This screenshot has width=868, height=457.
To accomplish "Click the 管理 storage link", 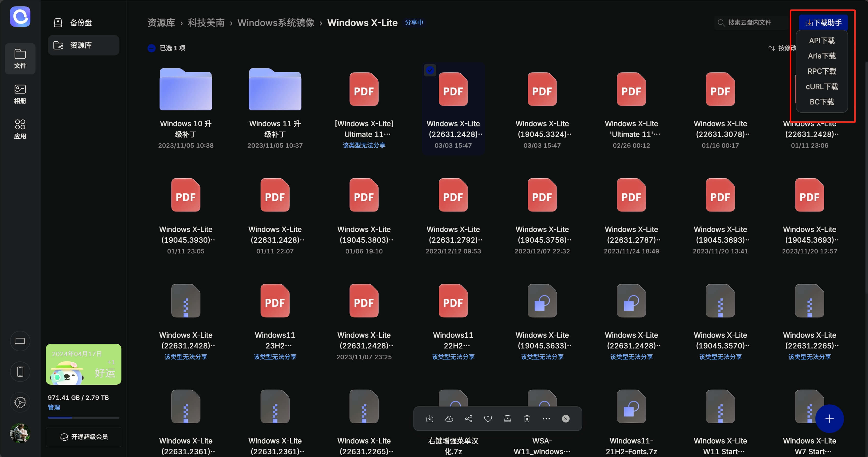I will click(54, 407).
